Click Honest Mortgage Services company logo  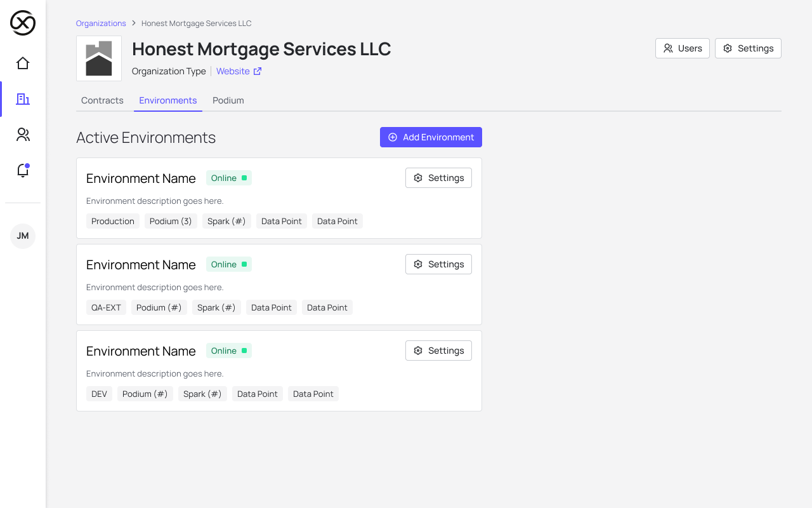click(99, 58)
